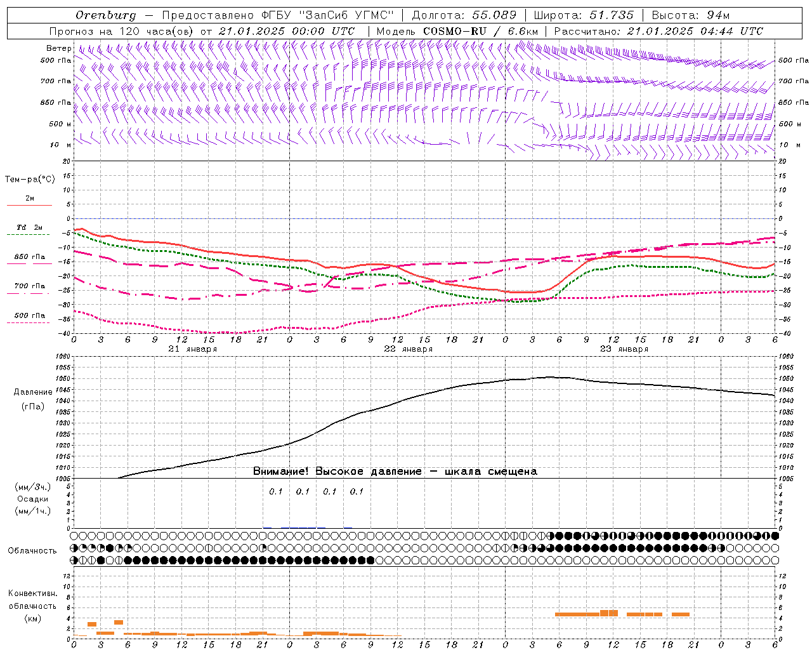Click the "Td 2м" dew point legend entry
Screen dimensions: 812x650
[29, 227]
